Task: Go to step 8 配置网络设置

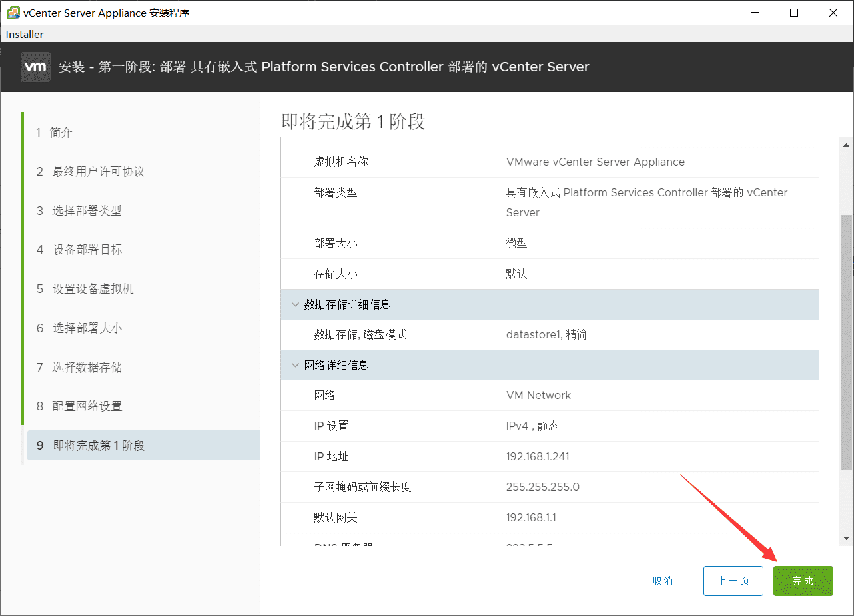Action: (x=79, y=406)
